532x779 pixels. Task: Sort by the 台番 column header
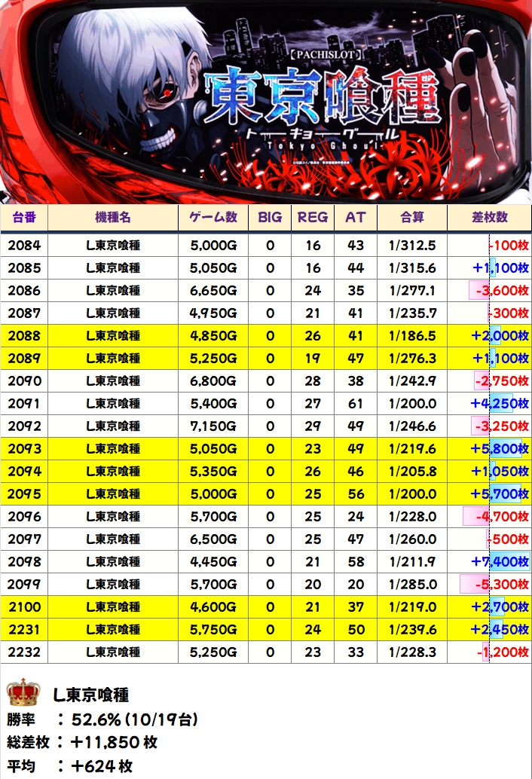[x=26, y=217]
